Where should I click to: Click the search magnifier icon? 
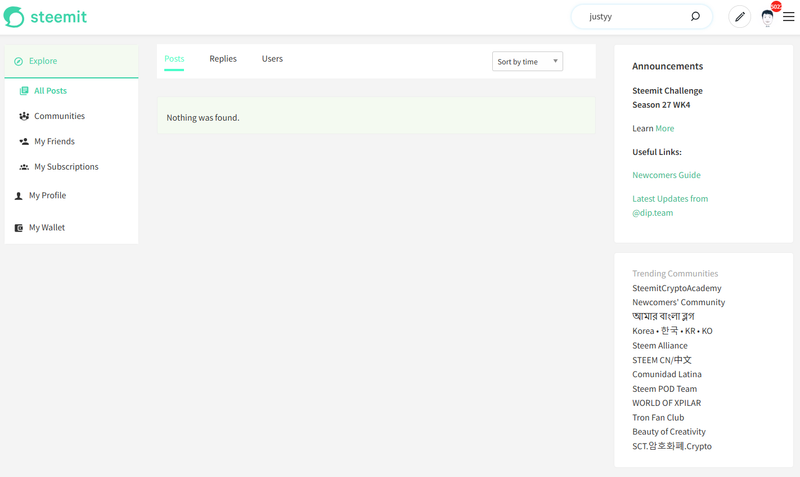tap(695, 17)
